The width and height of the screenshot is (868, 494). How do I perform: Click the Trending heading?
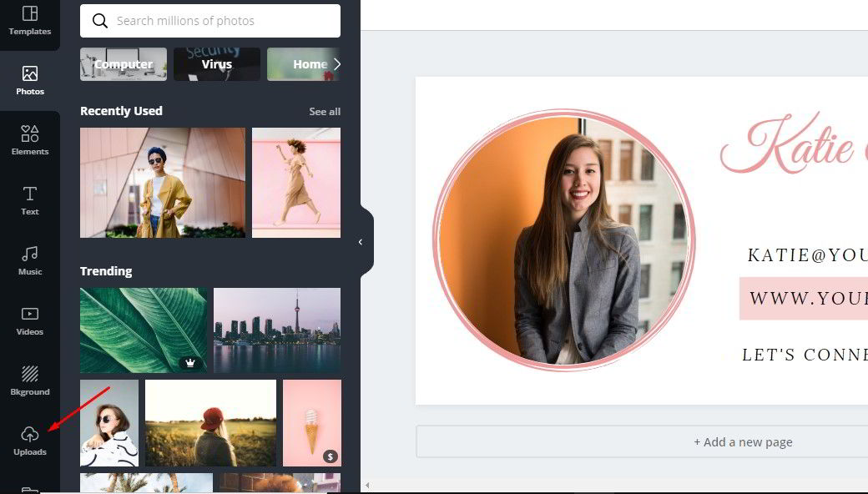coord(106,271)
